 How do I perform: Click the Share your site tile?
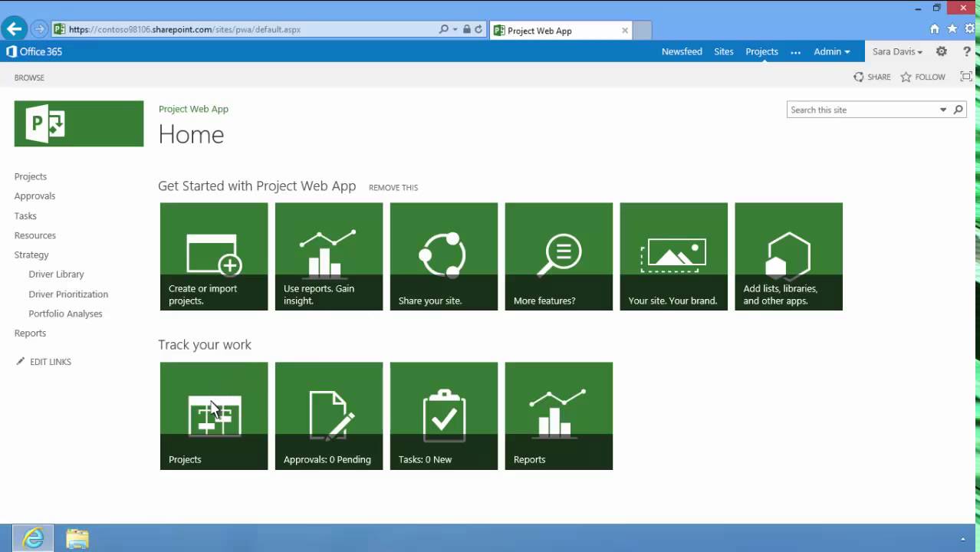click(444, 256)
